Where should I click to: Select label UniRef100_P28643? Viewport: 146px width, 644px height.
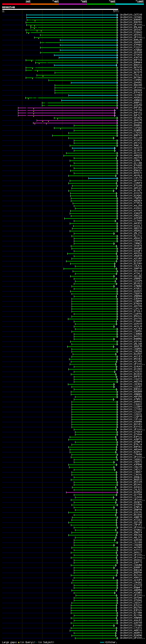(x=131, y=32)
